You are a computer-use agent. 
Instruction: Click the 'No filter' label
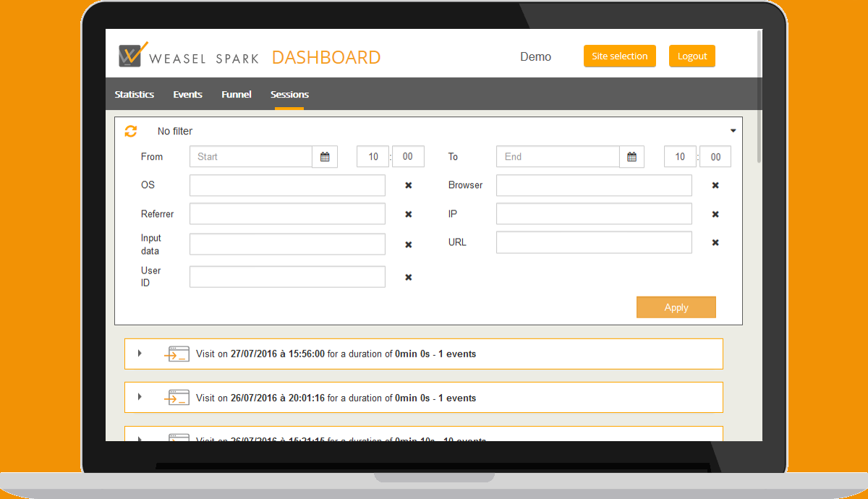point(175,132)
